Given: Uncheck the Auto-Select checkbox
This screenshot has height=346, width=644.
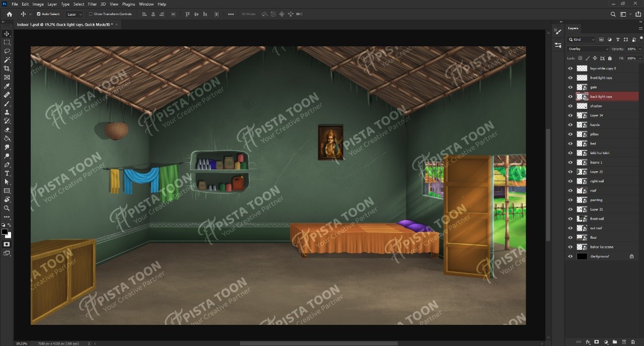Looking at the screenshot, I should tap(39, 14).
